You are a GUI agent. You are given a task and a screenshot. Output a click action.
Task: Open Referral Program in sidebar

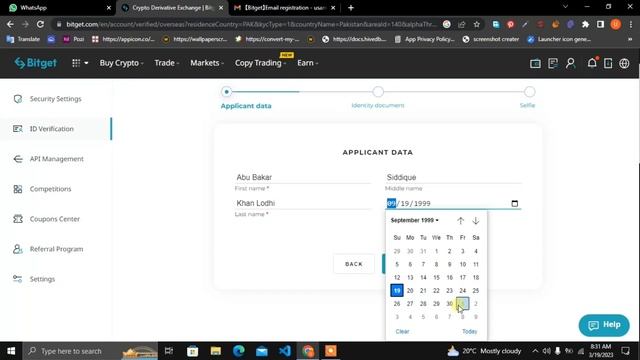click(56, 249)
